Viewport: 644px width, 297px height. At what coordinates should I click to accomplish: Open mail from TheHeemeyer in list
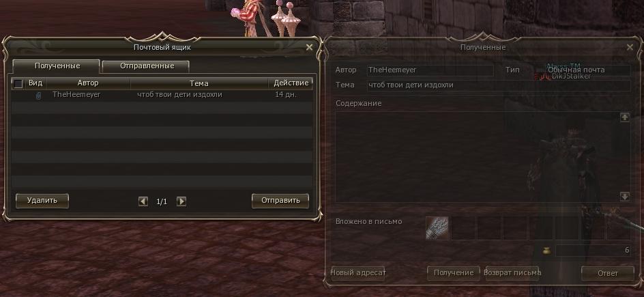tap(162, 95)
